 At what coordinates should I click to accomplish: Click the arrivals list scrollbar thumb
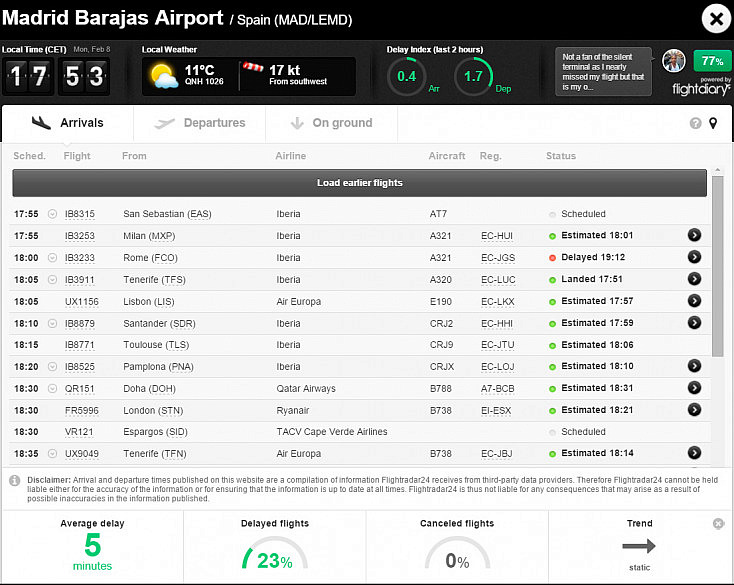pos(717,266)
